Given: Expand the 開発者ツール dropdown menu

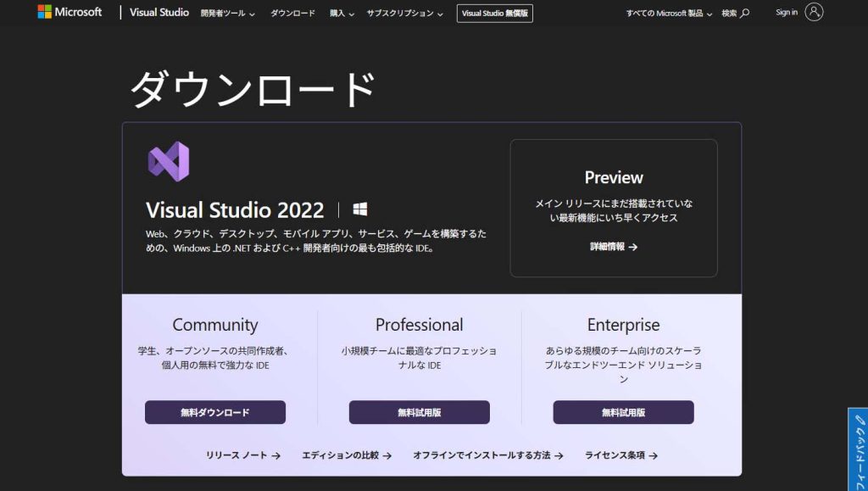Looking at the screenshot, I should pyautogui.click(x=227, y=13).
